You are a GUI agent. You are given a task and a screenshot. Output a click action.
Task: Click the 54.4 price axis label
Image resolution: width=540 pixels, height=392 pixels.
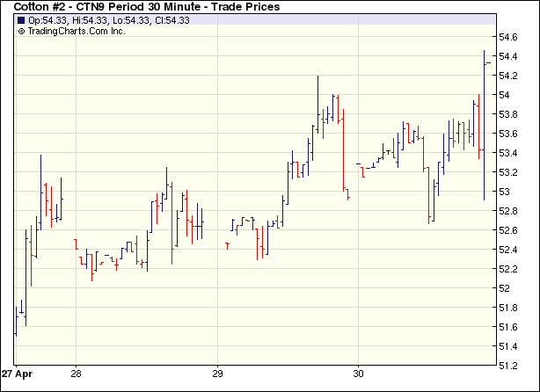tap(509, 56)
